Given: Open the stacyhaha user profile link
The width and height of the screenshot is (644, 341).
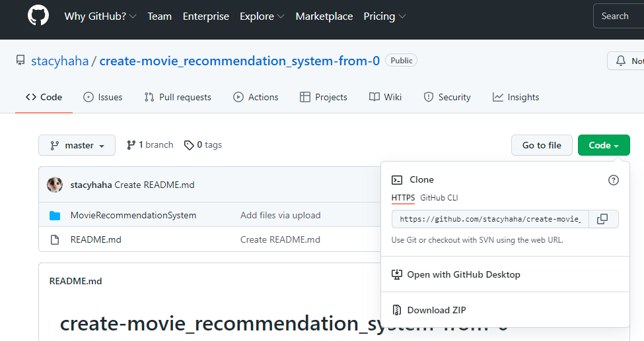Looking at the screenshot, I should [60, 61].
